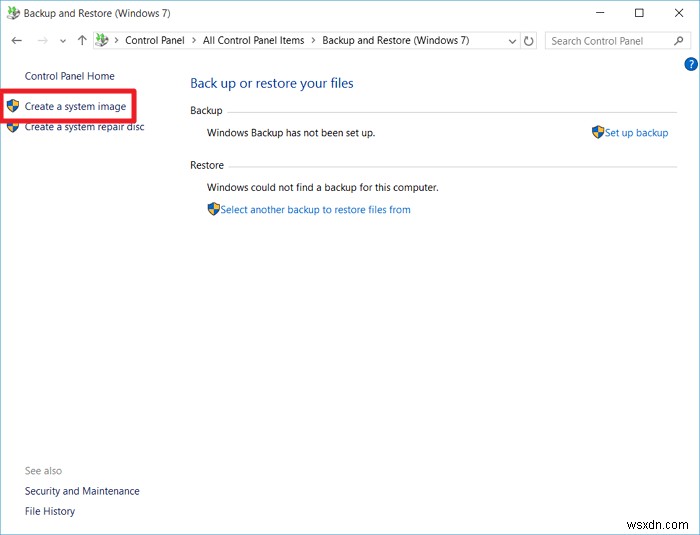Viewport: 700px width, 535px height.
Task: Open the Control Panel breadcrumb
Action: pos(154,41)
